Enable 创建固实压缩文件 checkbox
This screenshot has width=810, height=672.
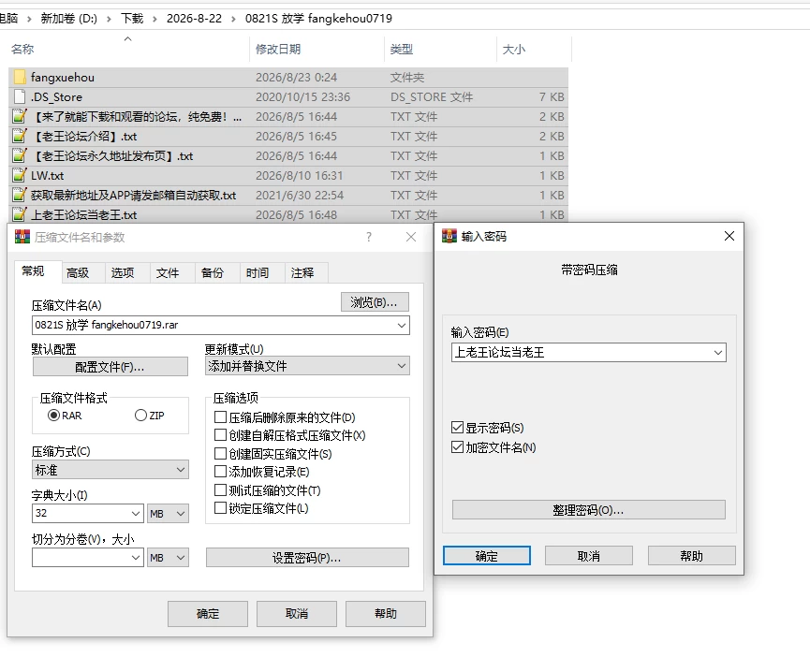(x=220, y=454)
